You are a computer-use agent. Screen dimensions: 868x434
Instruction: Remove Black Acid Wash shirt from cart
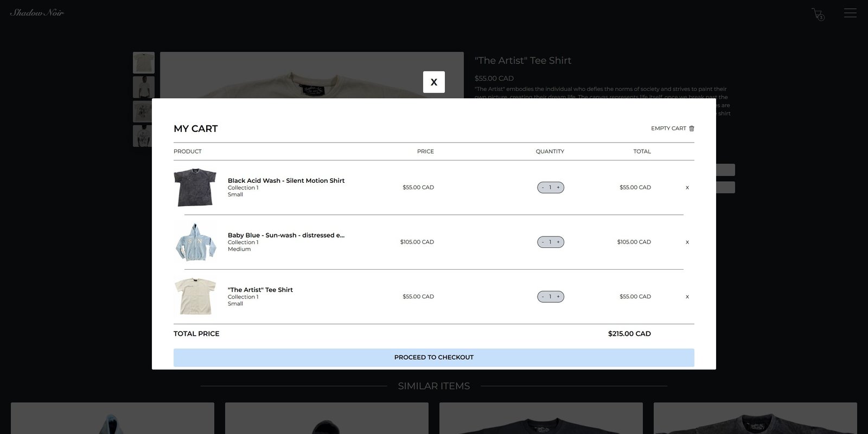click(x=687, y=188)
